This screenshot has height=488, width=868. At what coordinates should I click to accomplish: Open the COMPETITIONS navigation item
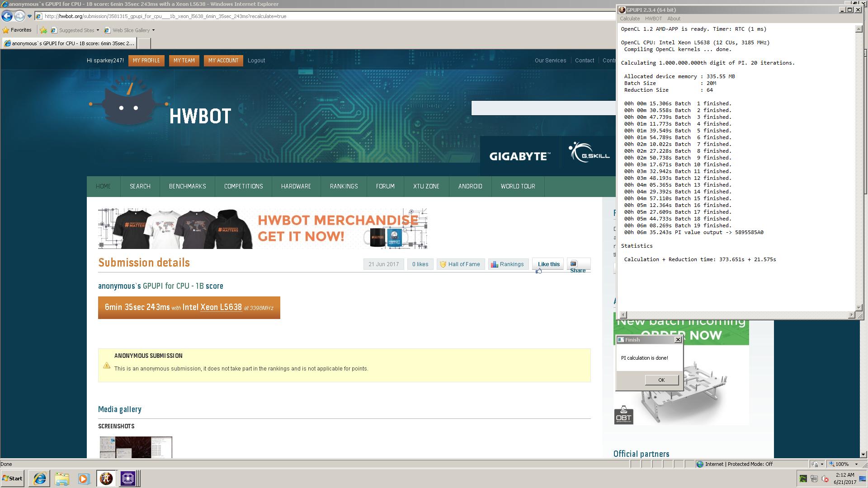click(x=244, y=187)
